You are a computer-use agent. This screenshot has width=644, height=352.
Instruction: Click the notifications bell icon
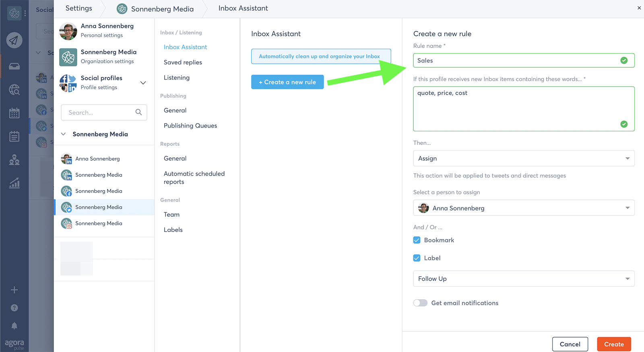[x=14, y=325]
